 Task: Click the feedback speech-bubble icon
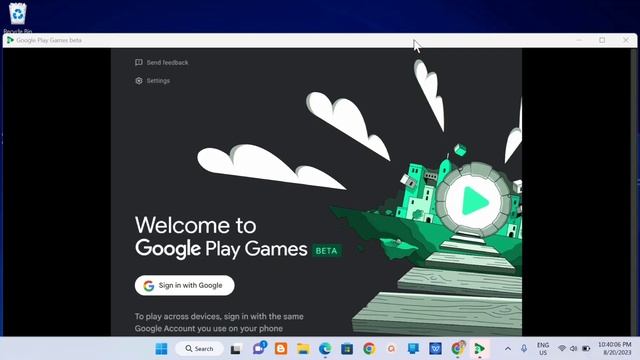[139, 62]
